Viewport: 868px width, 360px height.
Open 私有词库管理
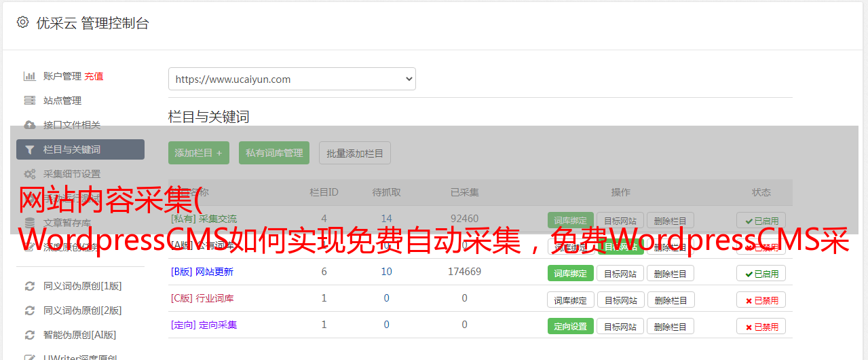click(274, 153)
